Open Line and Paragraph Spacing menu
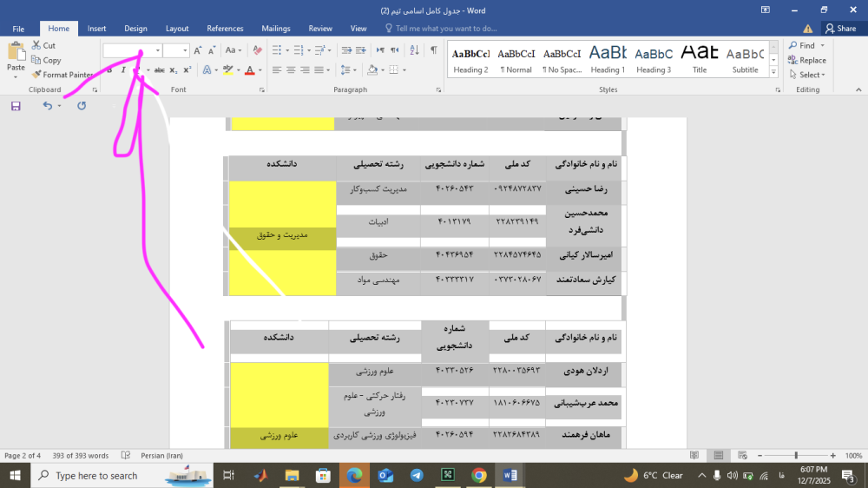 pyautogui.click(x=348, y=69)
